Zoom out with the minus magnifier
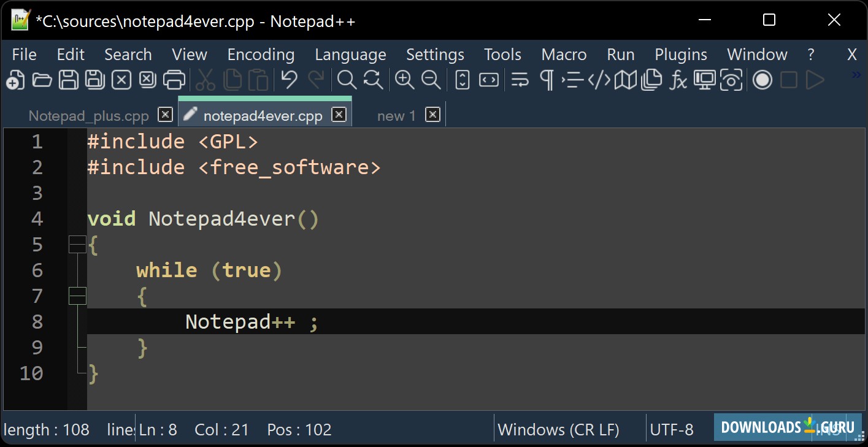 (431, 80)
